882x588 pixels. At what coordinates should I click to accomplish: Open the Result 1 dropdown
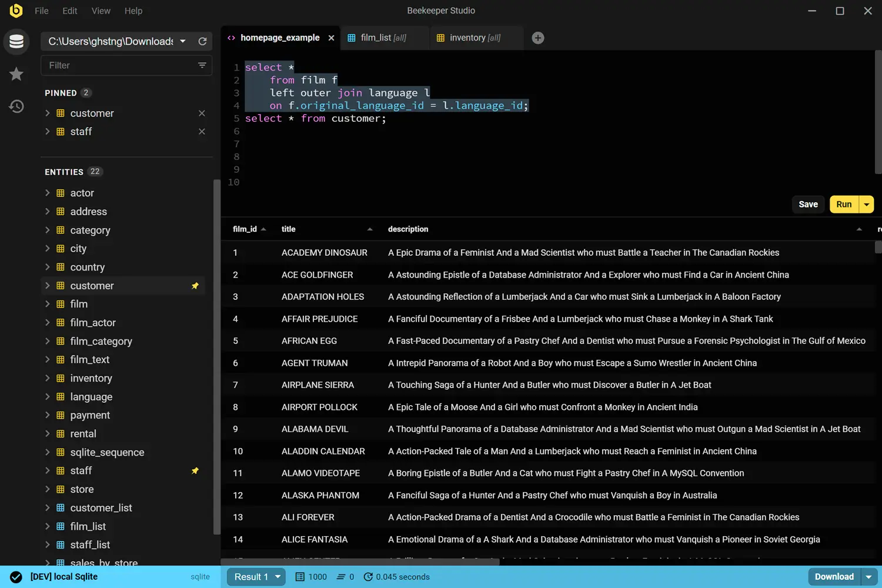256,577
